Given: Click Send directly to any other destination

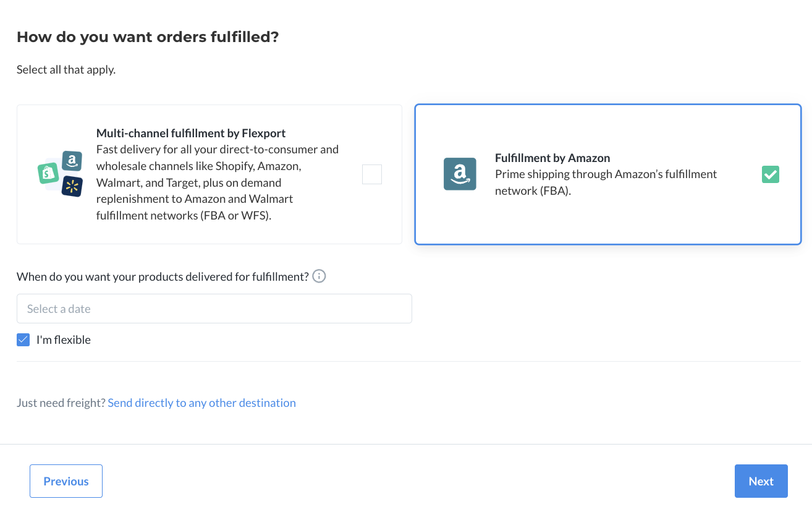Looking at the screenshot, I should click(x=202, y=403).
